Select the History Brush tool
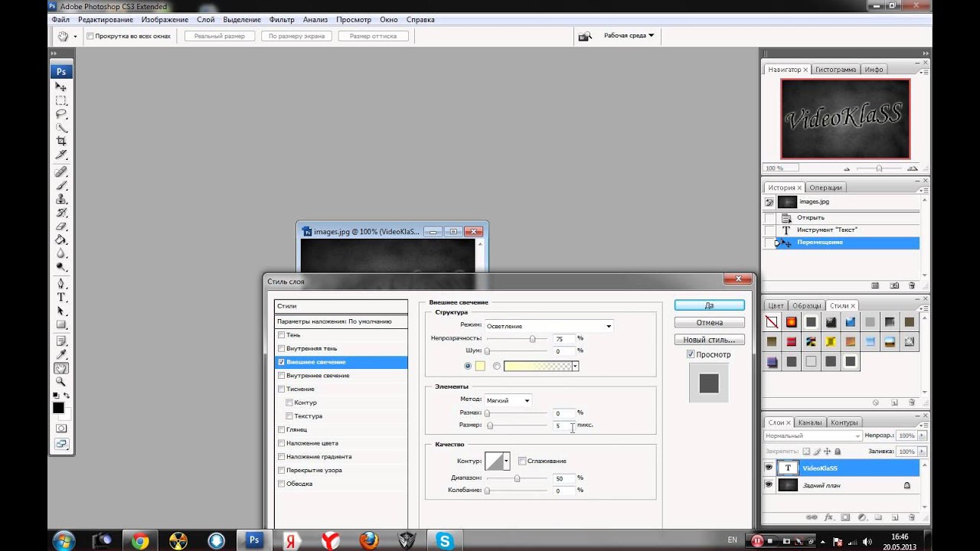This screenshot has width=980, height=551. pos(61,213)
